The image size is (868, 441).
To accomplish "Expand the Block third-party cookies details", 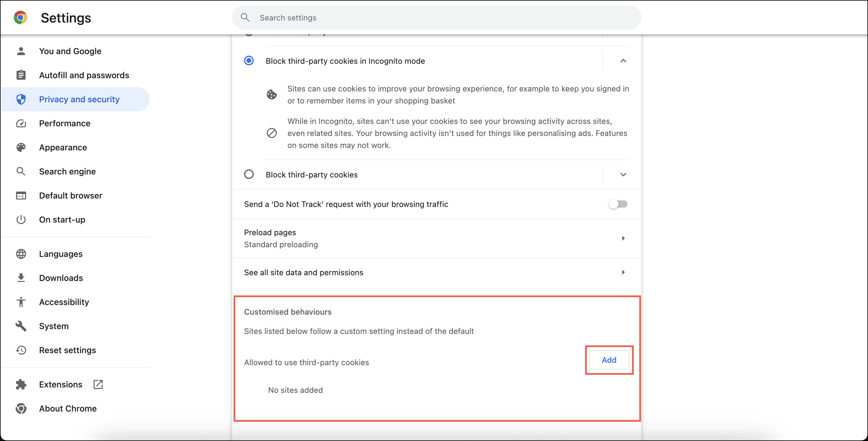I will [623, 174].
